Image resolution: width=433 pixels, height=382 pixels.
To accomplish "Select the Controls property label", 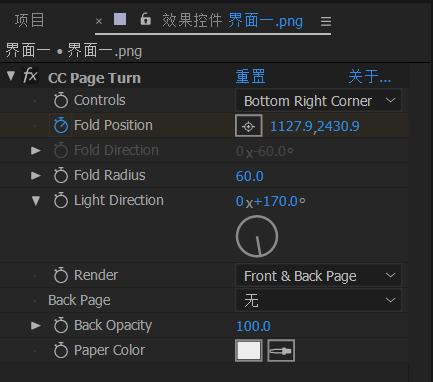I will coord(100,100).
